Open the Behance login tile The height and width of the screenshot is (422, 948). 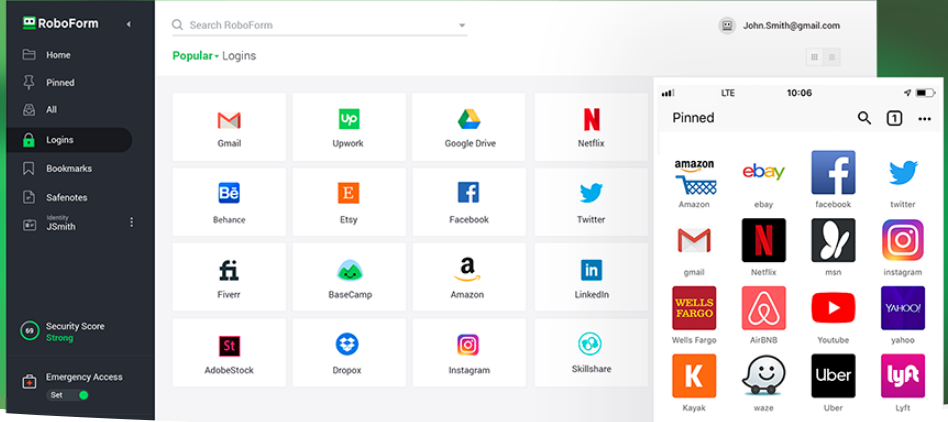229,202
